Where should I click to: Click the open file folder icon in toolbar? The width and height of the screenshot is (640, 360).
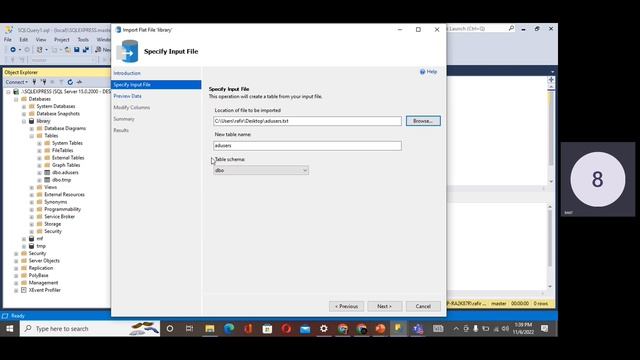[x=67, y=50]
